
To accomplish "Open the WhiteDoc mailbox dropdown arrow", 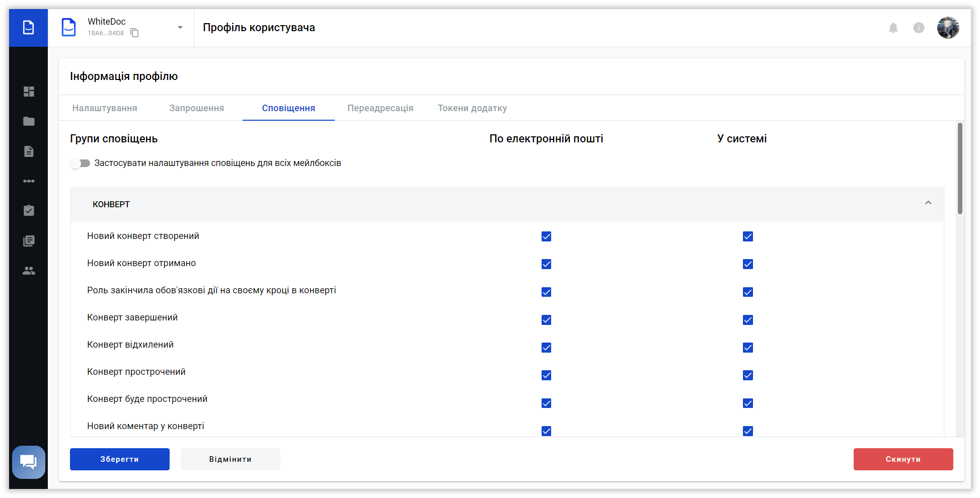I will [x=180, y=28].
